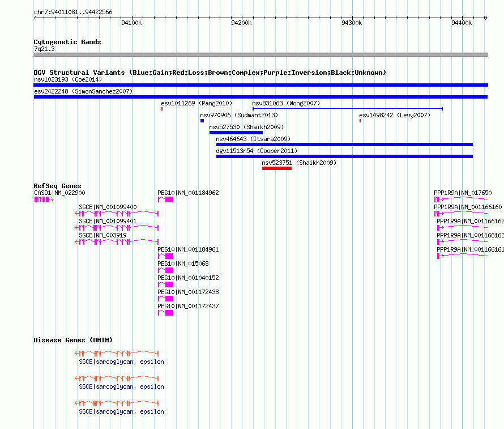Image resolution: width=504 pixels, height=429 pixels.
Task: Click the CASD1|NM_022900 gene glyph
Action: [44, 199]
